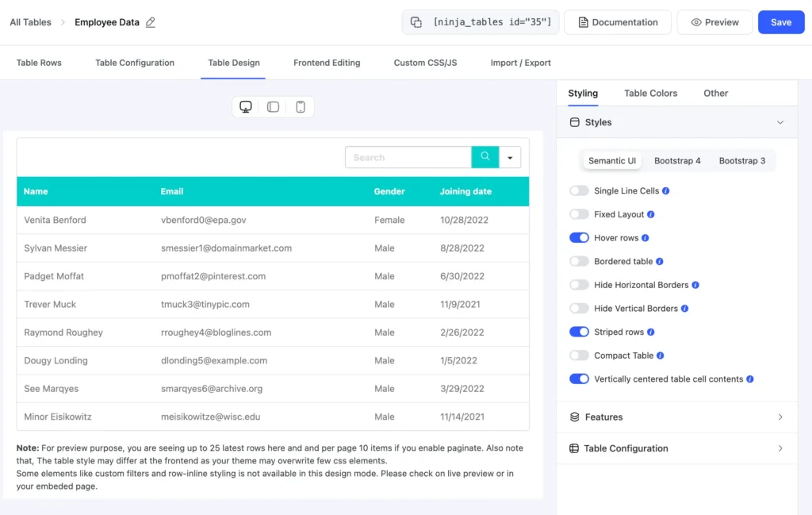Click the Features layers icon

pos(574,417)
